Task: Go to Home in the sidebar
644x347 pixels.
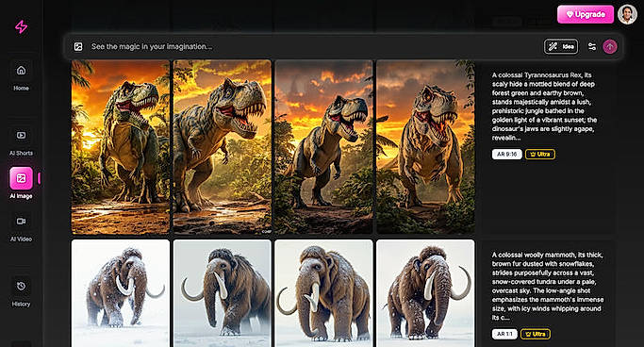Action: [x=21, y=76]
